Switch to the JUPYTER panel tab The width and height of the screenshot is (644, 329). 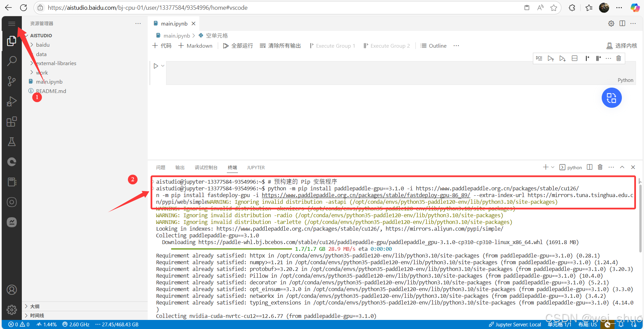256,168
